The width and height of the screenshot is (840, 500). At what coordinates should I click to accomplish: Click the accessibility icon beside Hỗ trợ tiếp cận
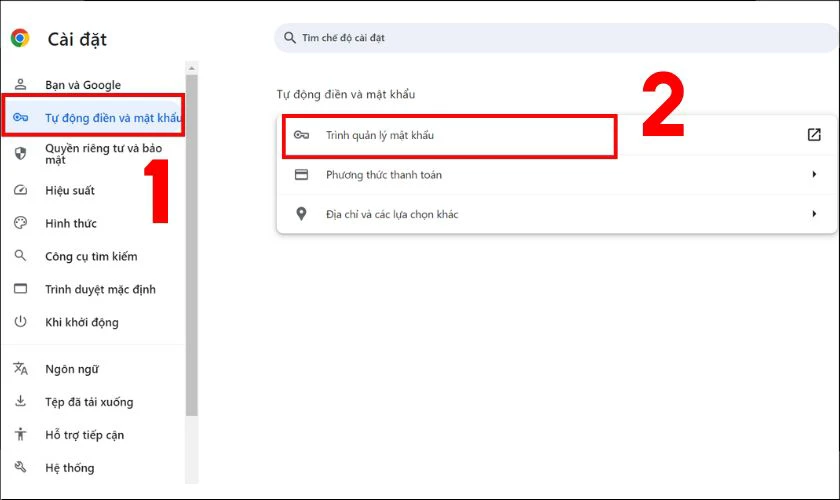[20, 434]
